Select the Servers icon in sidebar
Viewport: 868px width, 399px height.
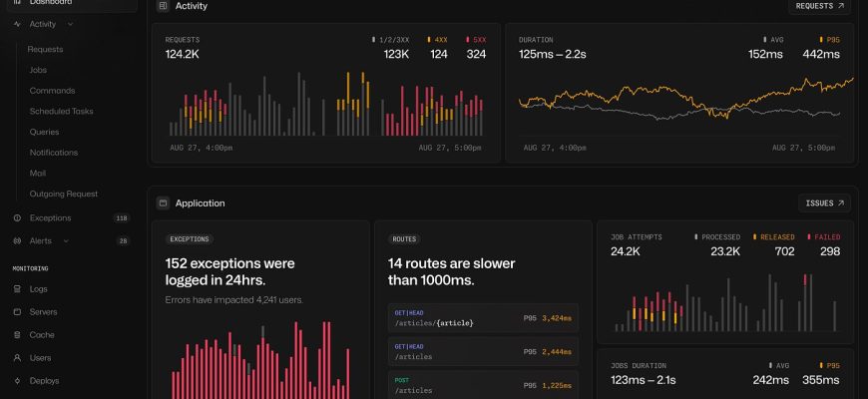17,312
